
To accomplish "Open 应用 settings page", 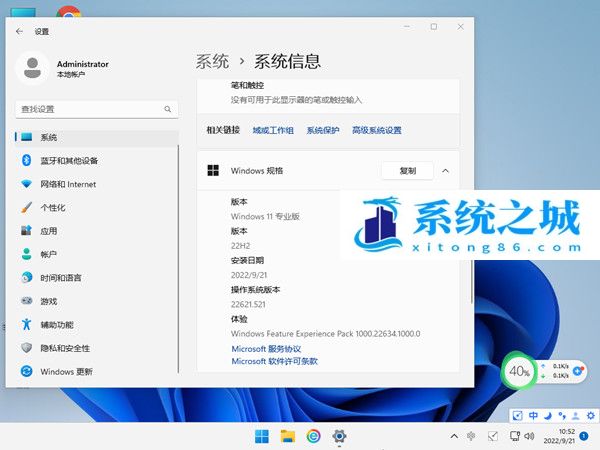I will coord(96,231).
